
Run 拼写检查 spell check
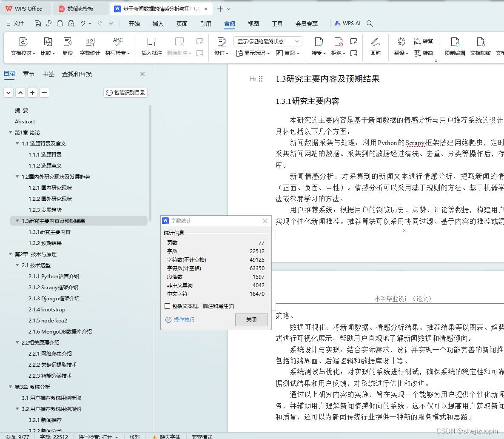[x=118, y=47]
